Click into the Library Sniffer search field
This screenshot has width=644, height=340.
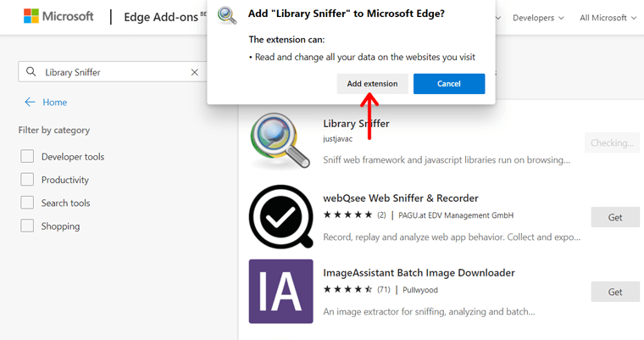pyautogui.click(x=110, y=72)
